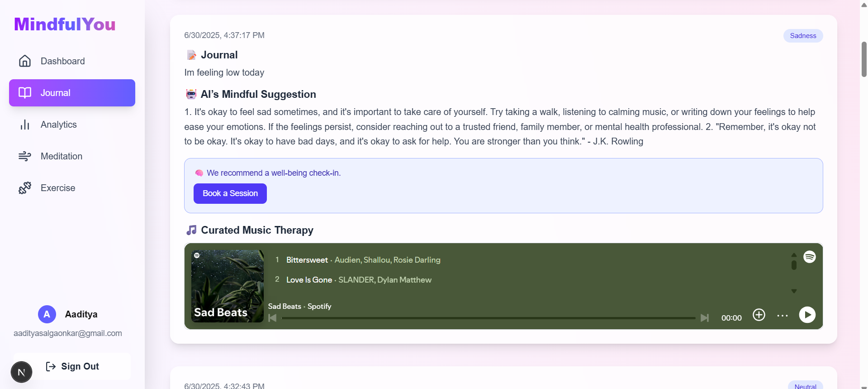Select track 1 Bittersweet

pos(307,260)
